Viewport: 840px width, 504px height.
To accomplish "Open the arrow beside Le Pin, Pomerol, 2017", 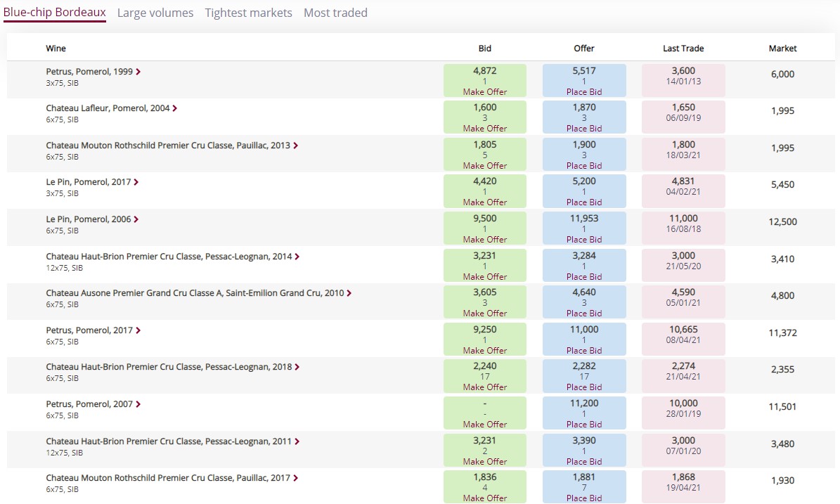I will (136, 182).
